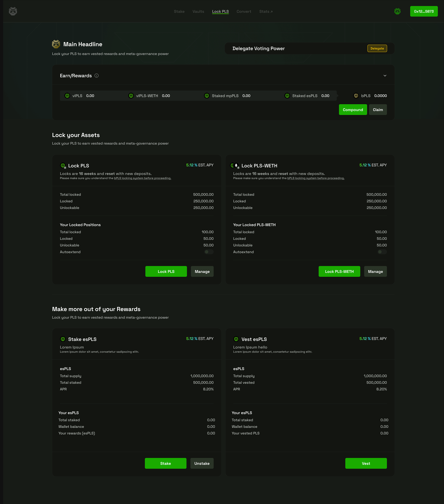
Task: Open bPLS locking system link in Lock PLS-WETH card
Action: pos(316,178)
